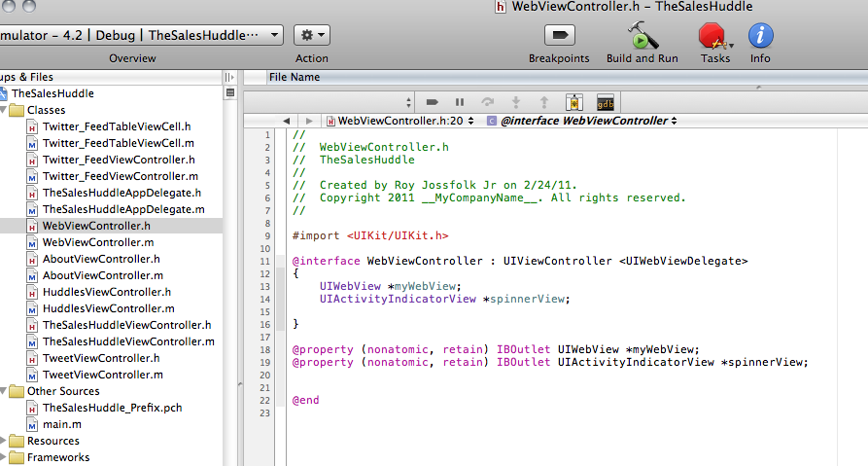Click the IBOutlet keyword on line 18
The width and height of the screenshot is (868, 466).
523,349
